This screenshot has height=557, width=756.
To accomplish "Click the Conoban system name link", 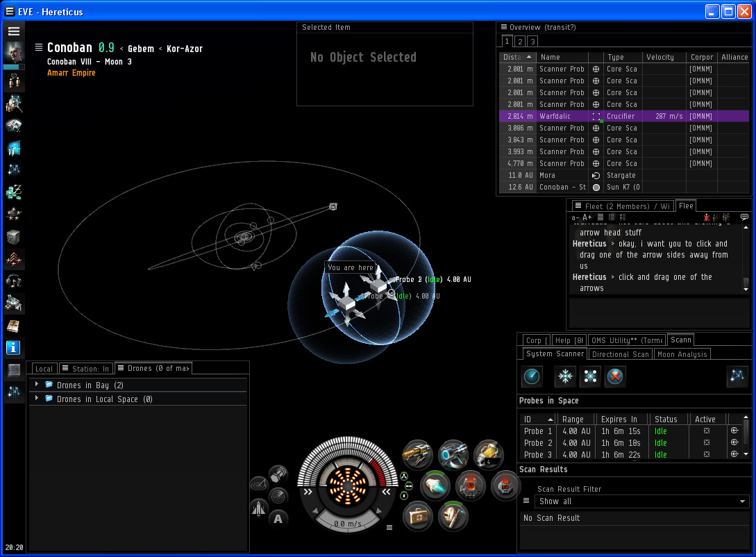I will pyautogui.click(x=69, y=47).
